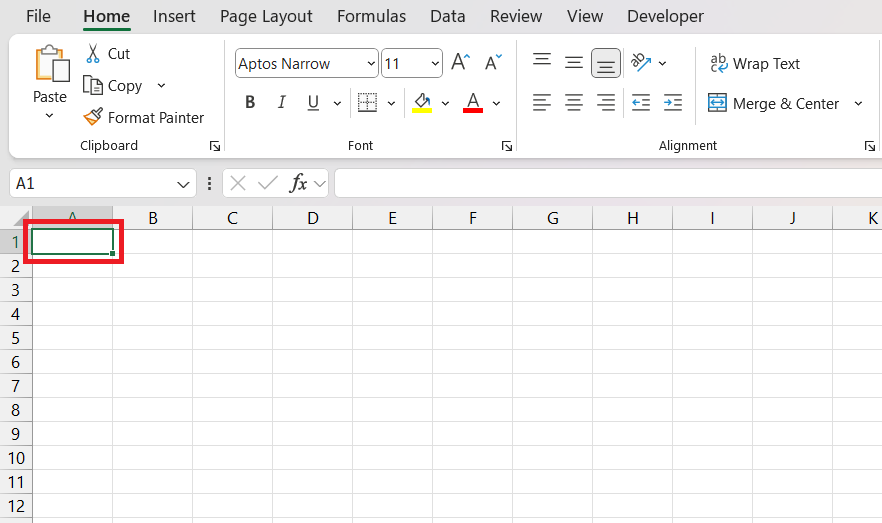
Task: Click the Enter checkmark in the formula bar
Action: coord(268,183)
